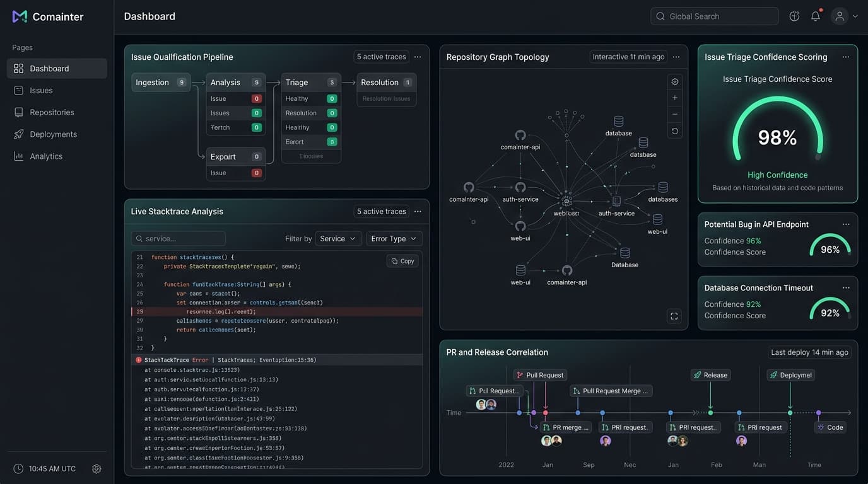Click the auth-service GitHub node icon
The image size is (868, 484).
[x=520, y=187]
